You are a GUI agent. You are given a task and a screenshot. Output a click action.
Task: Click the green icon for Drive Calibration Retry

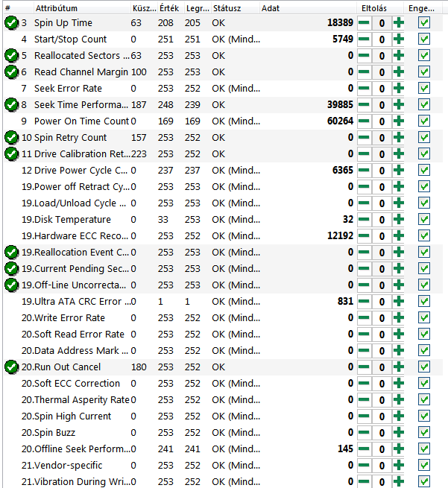tap(11, 154)
